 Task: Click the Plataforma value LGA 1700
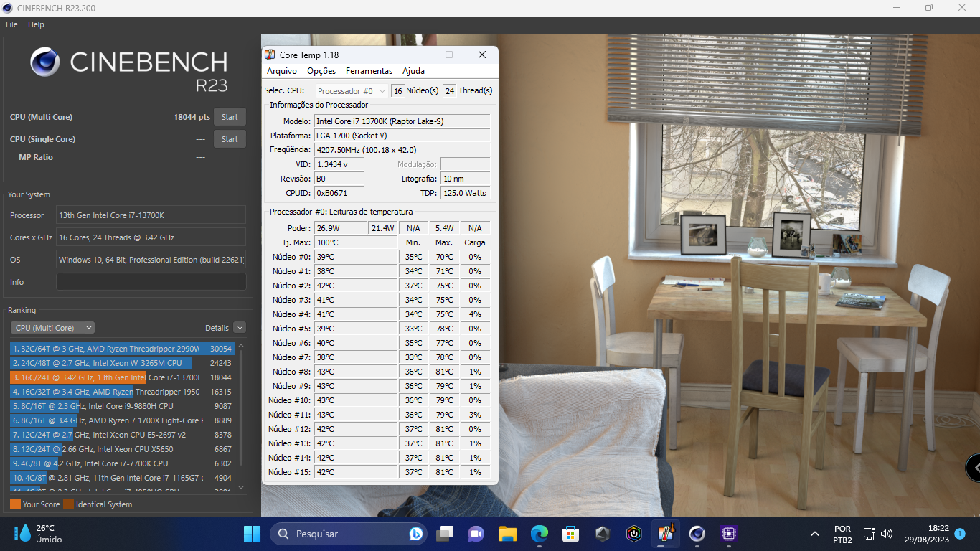402,136
